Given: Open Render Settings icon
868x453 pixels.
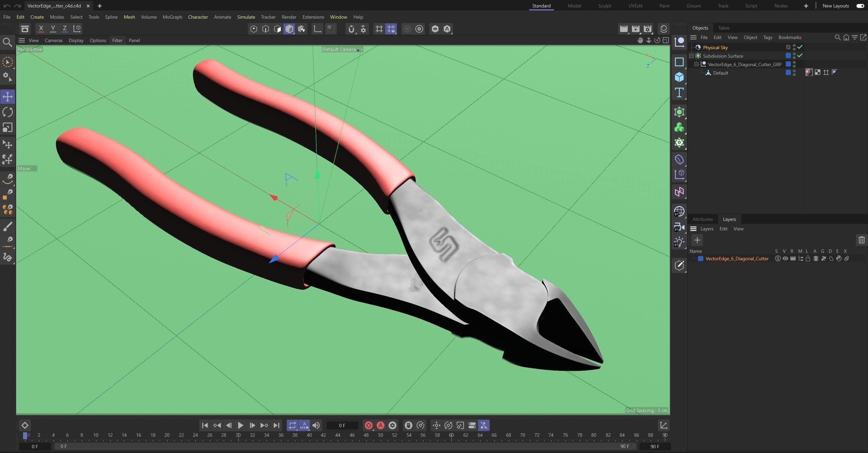Looking at the screenshot, I should pos(648,29).
